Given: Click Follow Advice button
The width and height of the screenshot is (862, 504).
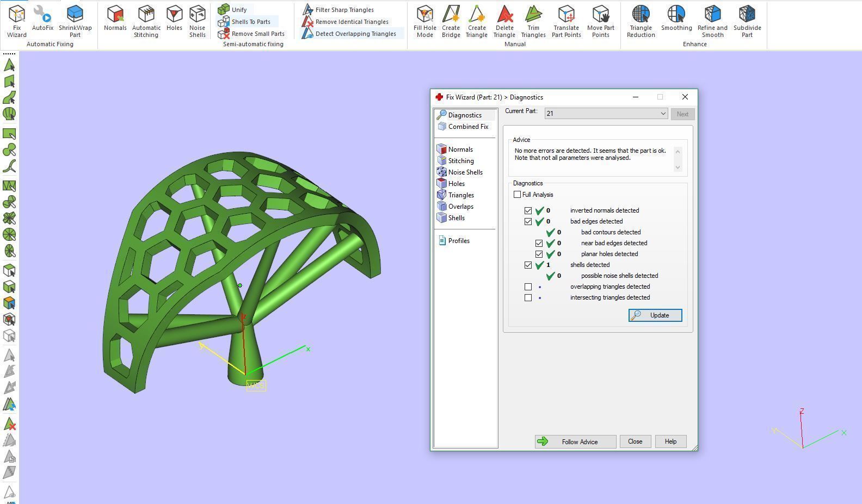Looking at the screenshot, I should pos(575,441).
